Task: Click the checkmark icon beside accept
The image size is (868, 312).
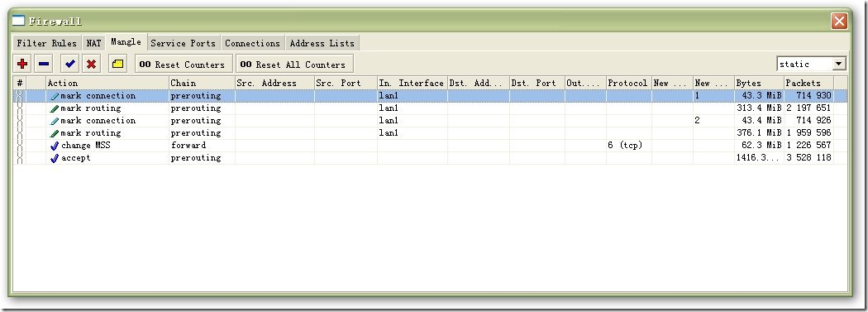Action: (x=55, y=159)
